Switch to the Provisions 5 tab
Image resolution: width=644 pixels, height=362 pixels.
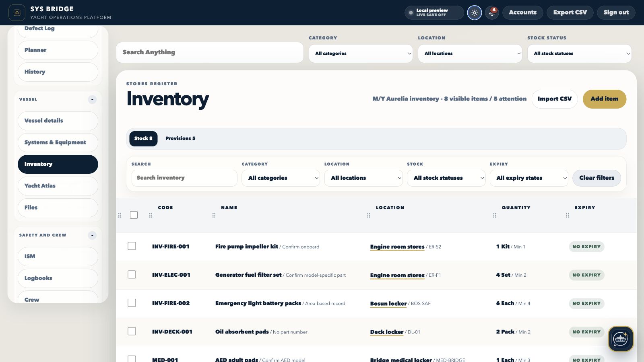tap(180, 138)
